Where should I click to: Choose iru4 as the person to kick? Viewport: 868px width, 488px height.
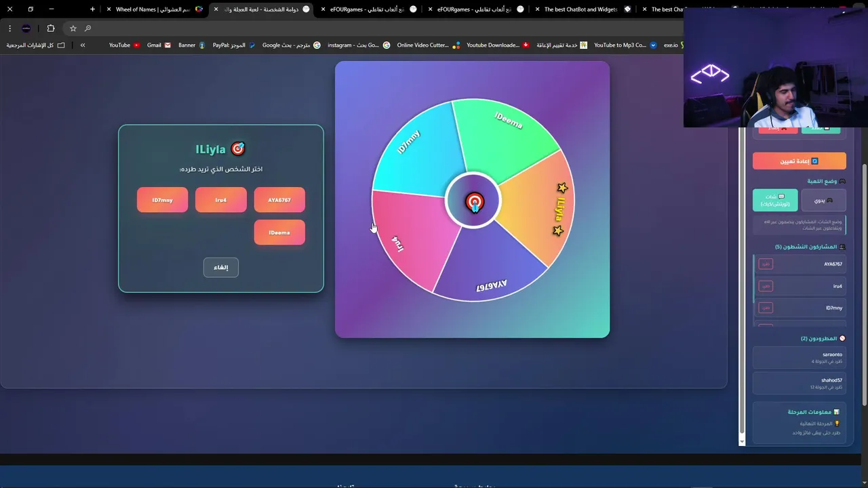(221, 200)
